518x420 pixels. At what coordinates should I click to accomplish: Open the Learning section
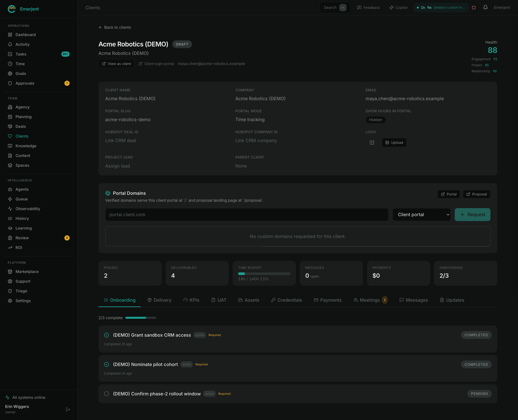point(39,228)
